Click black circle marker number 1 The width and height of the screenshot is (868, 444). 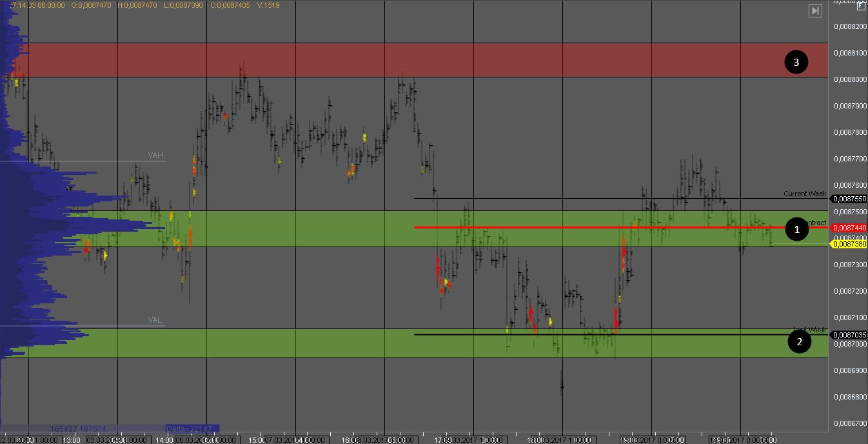796,229
